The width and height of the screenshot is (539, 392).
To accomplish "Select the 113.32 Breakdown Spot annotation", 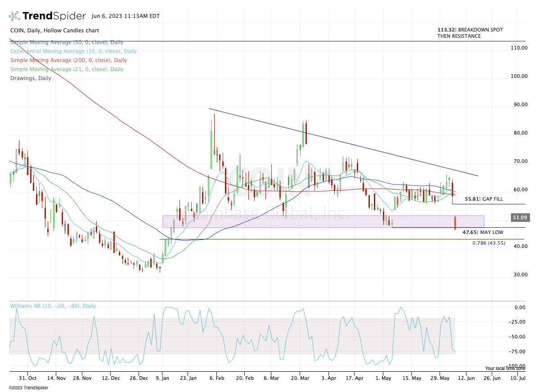I will (470, 33).
